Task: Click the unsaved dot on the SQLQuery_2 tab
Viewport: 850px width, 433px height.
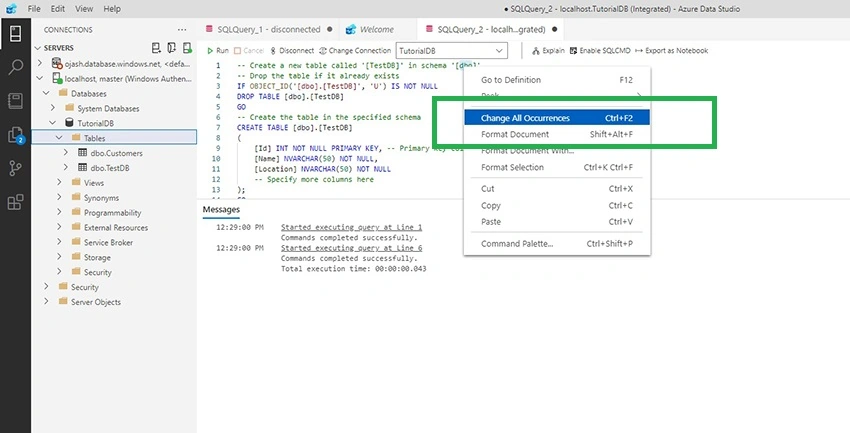Action: [x=554, y=29]
